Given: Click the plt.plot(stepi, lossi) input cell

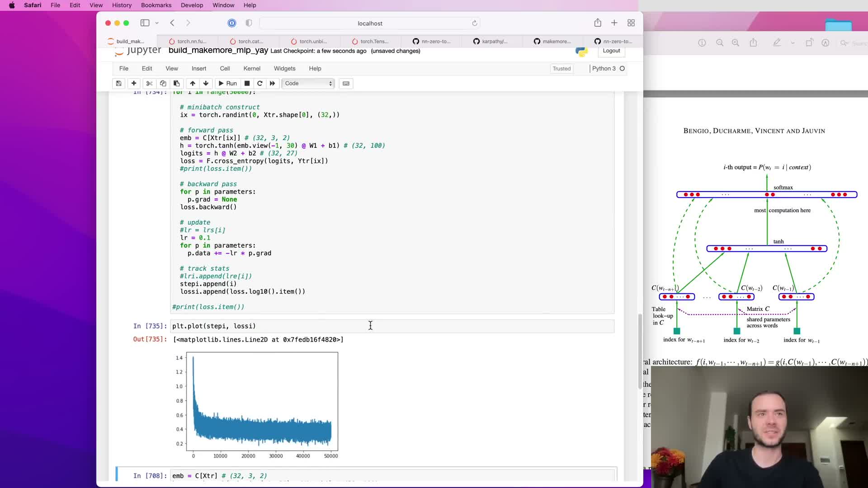Looking at the screenshot, I should point(392,326).
